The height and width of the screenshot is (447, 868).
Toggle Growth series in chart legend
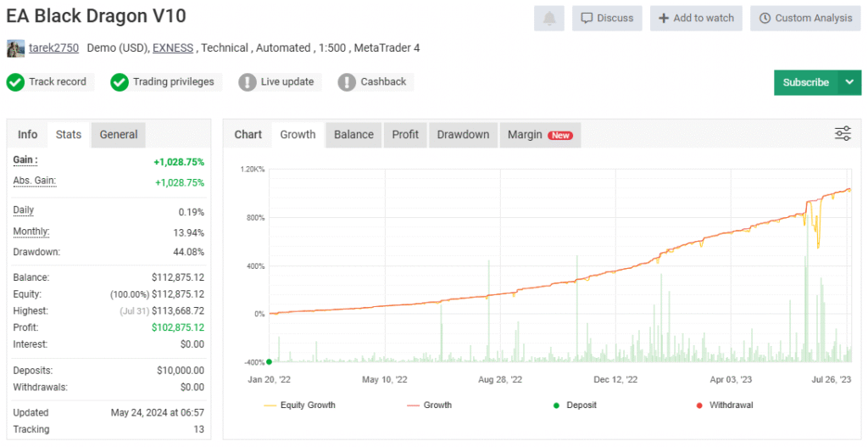(x=429, y=405)
